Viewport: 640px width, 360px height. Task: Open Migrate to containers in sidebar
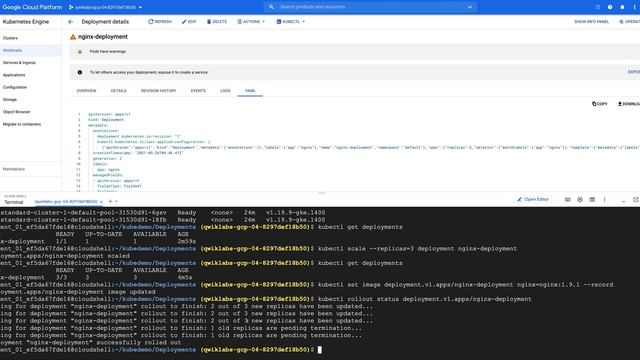point(22,124)
